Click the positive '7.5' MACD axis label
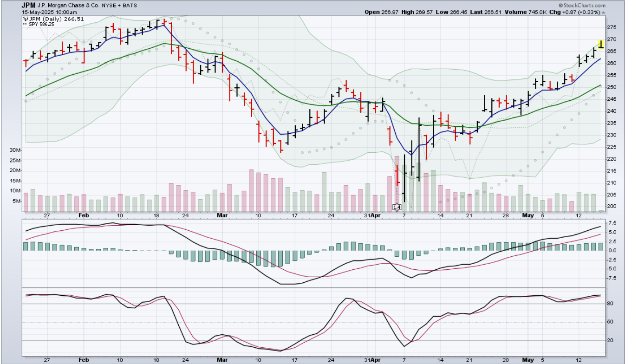The height and width of the screenshot is (364, 625). click(x=612, y=223)
